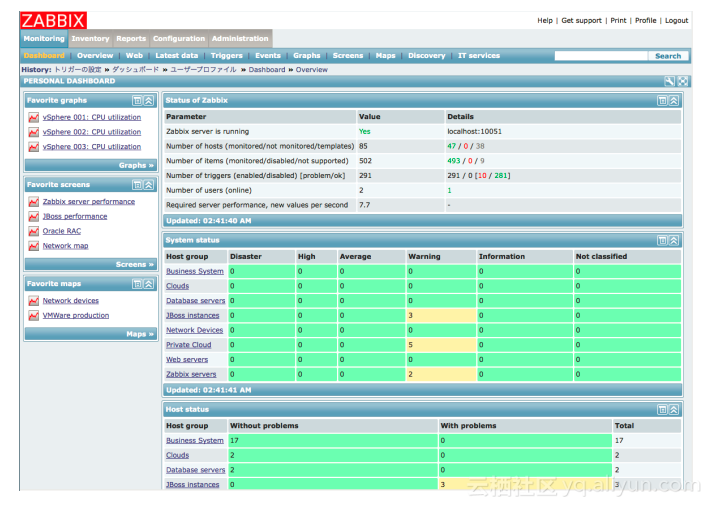Open System status widget menu icon
Image resolution: width=712 pixels, height=508 pixels.
tap(663, 241)
